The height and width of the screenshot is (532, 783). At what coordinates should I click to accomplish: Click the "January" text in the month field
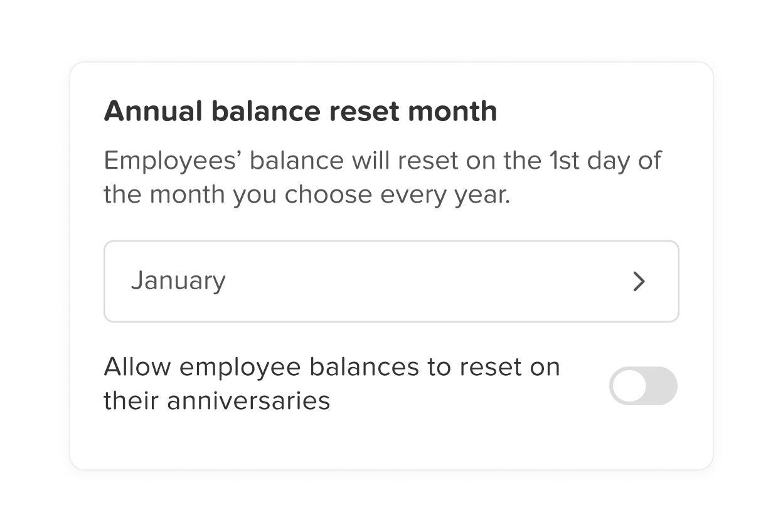[x=178, y=280]
